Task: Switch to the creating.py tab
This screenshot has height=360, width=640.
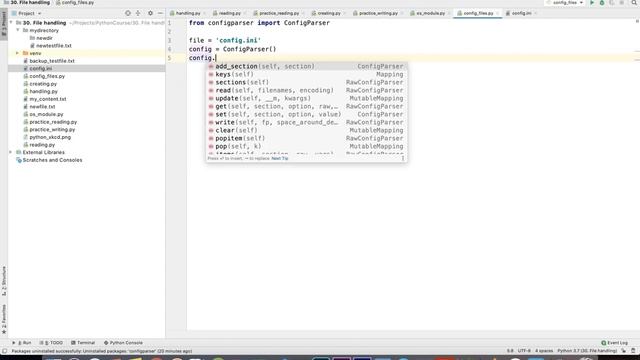Action: tap(329, 13)
